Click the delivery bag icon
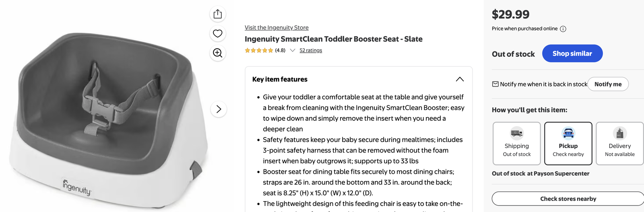This screenshot has width=644, height=212. (620, 133)
